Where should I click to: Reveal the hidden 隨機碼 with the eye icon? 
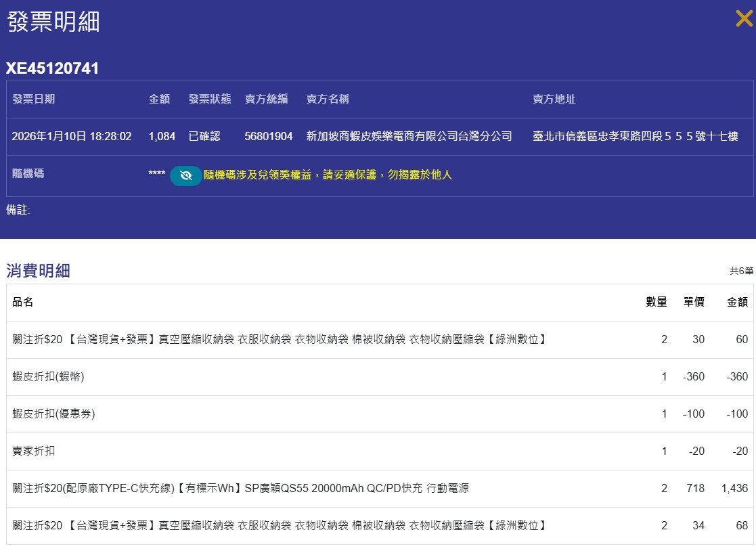pyautogui.click(x=185, y=175)
